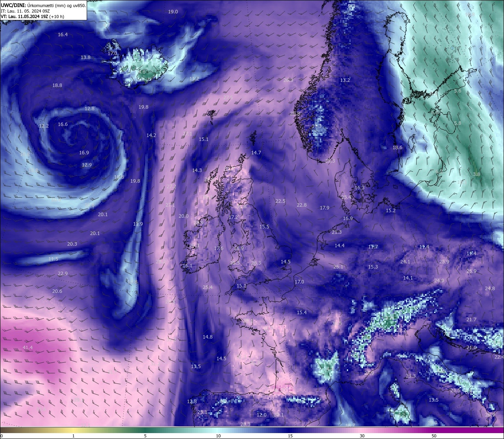Click the 16.3 value over Denmark

tap(359, 188)
